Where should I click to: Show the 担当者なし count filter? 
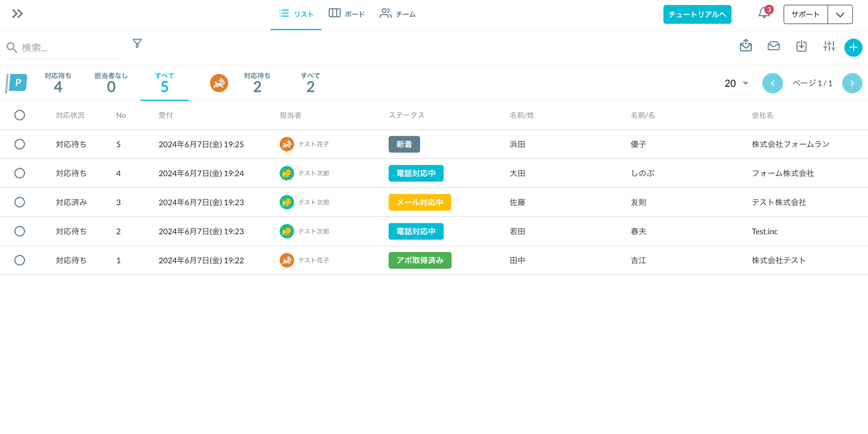(111, 83)
